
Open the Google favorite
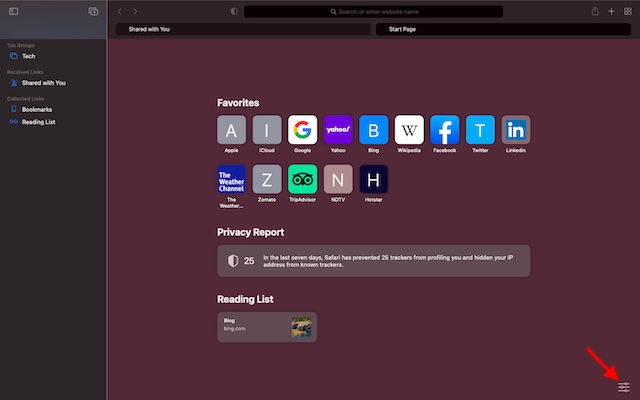(x=302, y=130)
